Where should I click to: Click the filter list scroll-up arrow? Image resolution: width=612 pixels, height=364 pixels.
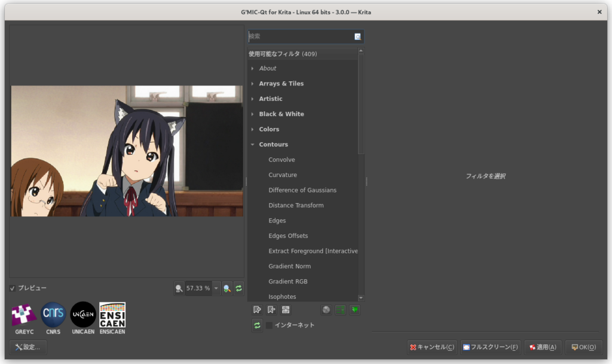(x=361, y=51)
